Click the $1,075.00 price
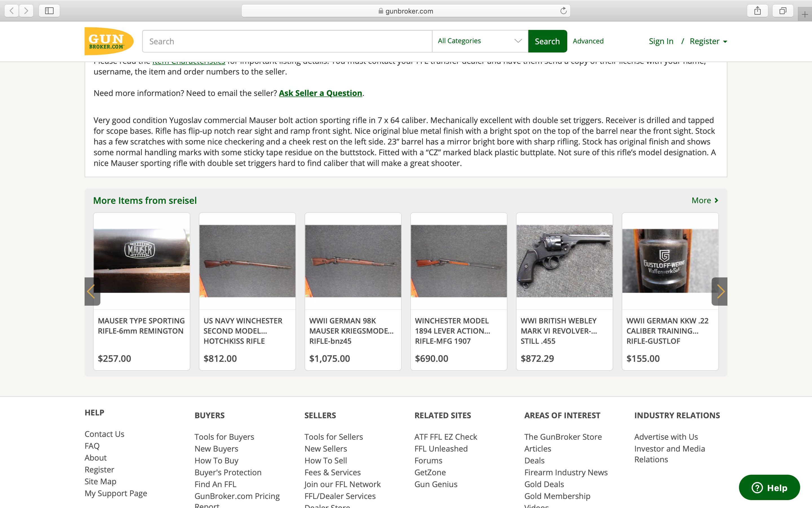Viewport: 812px width, 508px height. coord(330,358)
